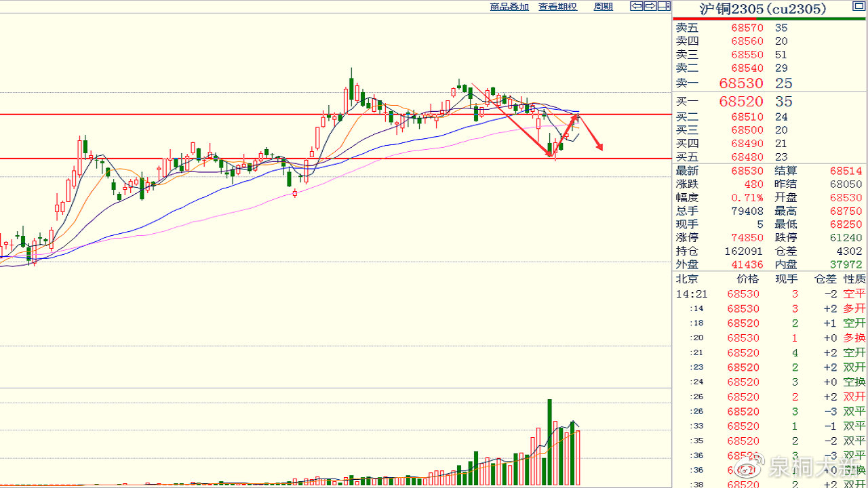Select the 卖五 ask price 68570

coord(747,28)
